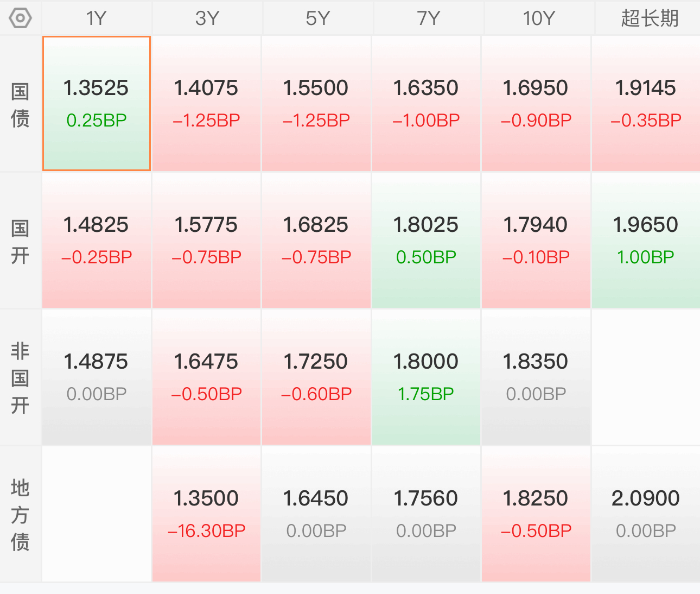Click the 1.4075 国债 3Y cell
The image size is (700, 594).
(x=206, y=104)
